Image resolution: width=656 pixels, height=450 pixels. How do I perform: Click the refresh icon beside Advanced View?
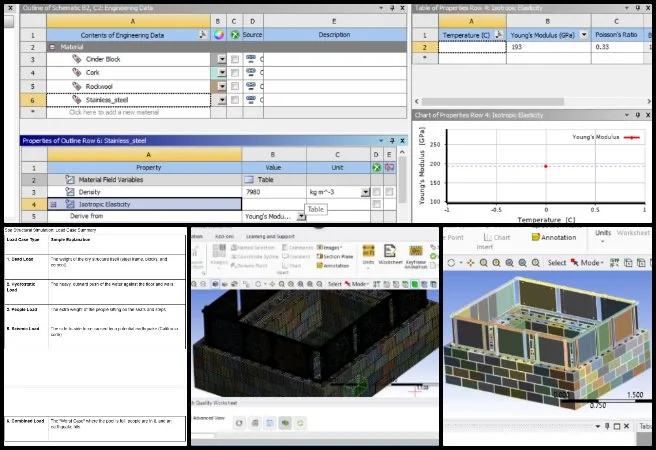pyautogui.click(x=239, y=423)
